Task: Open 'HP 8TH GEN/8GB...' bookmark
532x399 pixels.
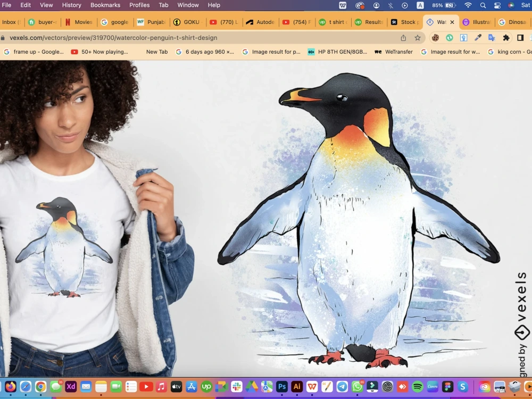Action: 337,52
